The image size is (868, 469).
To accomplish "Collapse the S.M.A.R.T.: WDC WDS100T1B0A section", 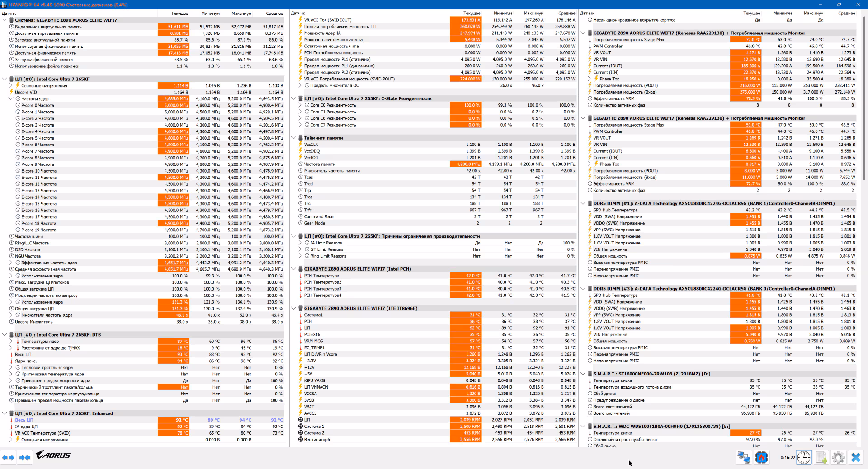I will 583,426.
